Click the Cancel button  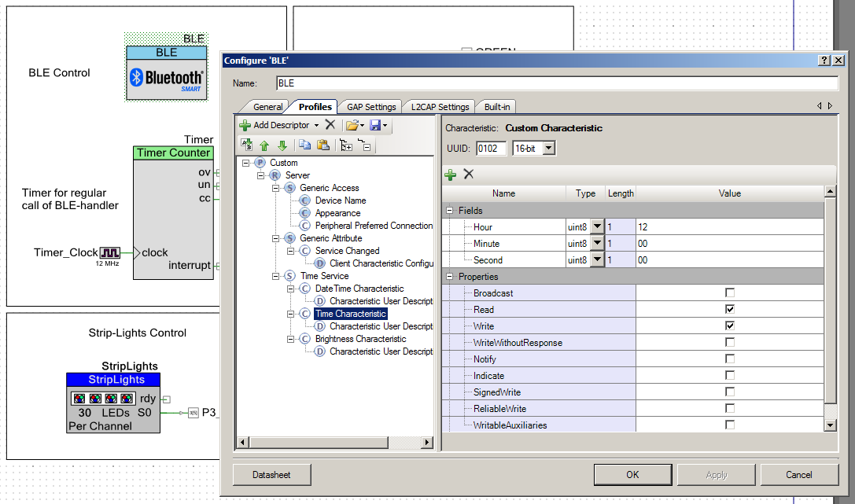[799, 475]
